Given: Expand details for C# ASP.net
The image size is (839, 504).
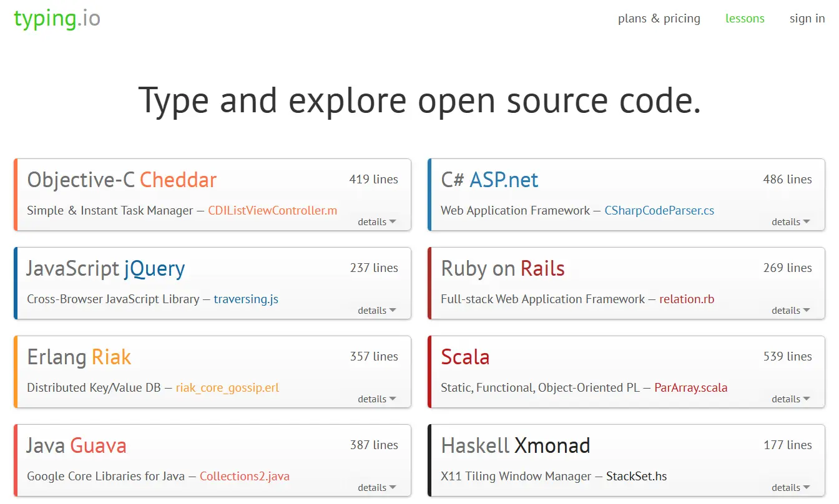Looking at the screenshot, I should coord(790,222).
